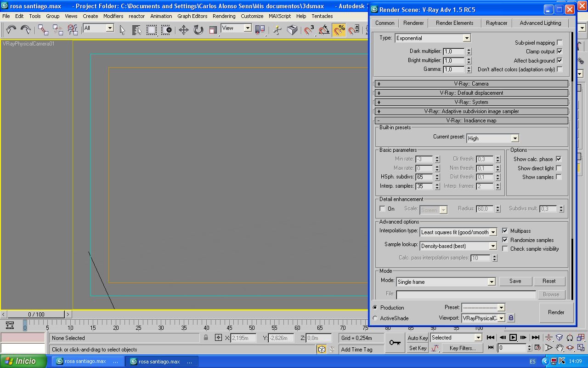
Task: Toggle the Auto Key button
Action: pos(418,338)
